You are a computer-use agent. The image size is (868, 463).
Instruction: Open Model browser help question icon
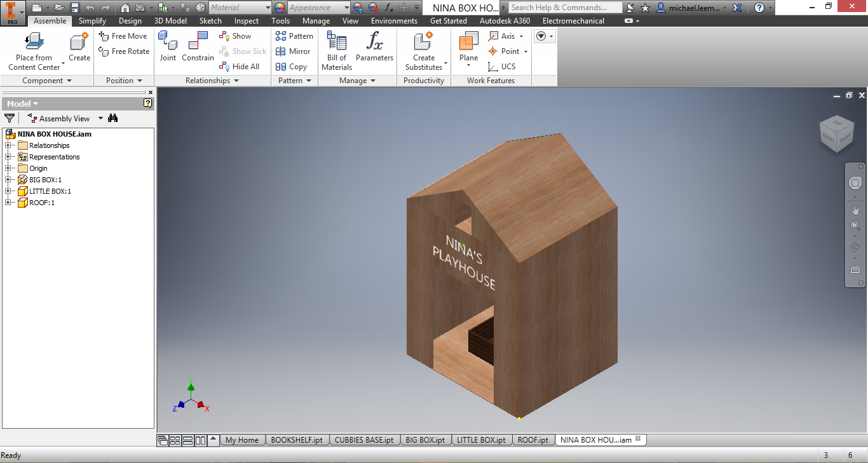pos(148,104)
